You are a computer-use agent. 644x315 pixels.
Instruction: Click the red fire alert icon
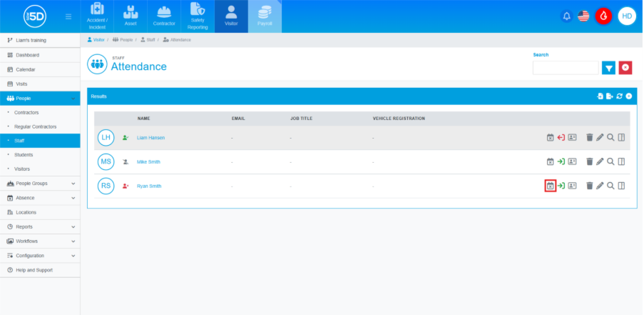click(x=603, y=16)
